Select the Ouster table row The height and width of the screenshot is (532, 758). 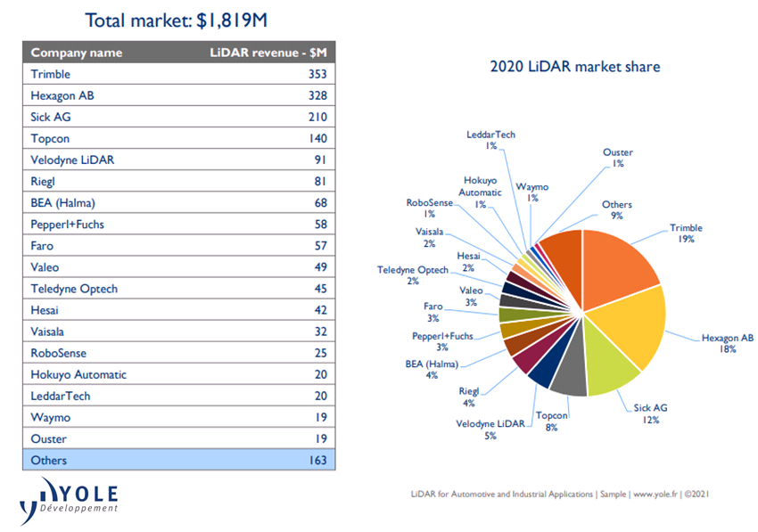coord(179,438)
